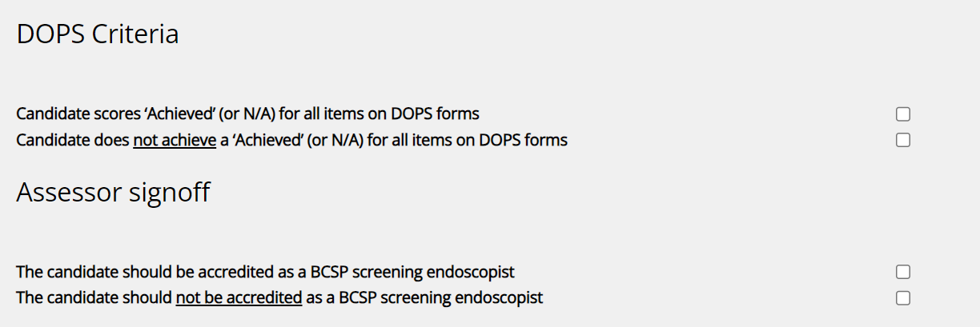
Task: Click the "Assessor signoff" heading
Action: point(113,193)
